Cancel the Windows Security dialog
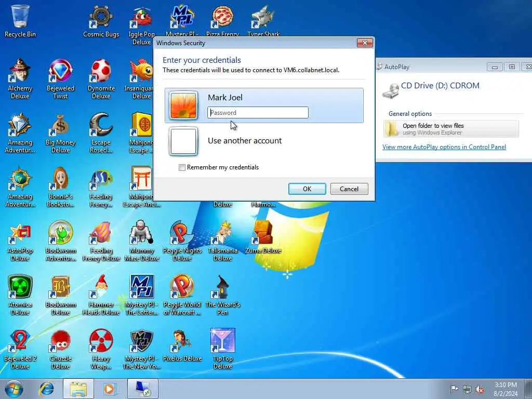Viewport: 532px width, 399px height. (349, 189)
